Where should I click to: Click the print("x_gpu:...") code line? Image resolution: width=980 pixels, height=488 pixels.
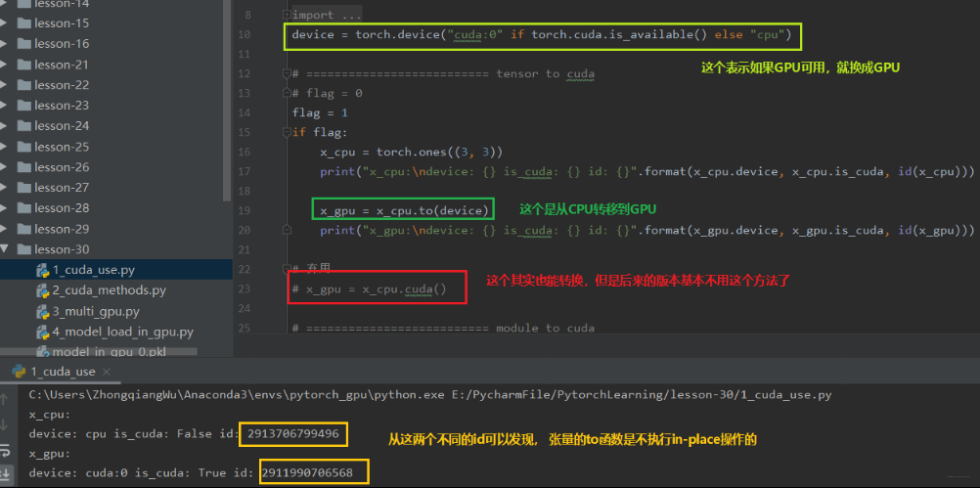[647, 231]
